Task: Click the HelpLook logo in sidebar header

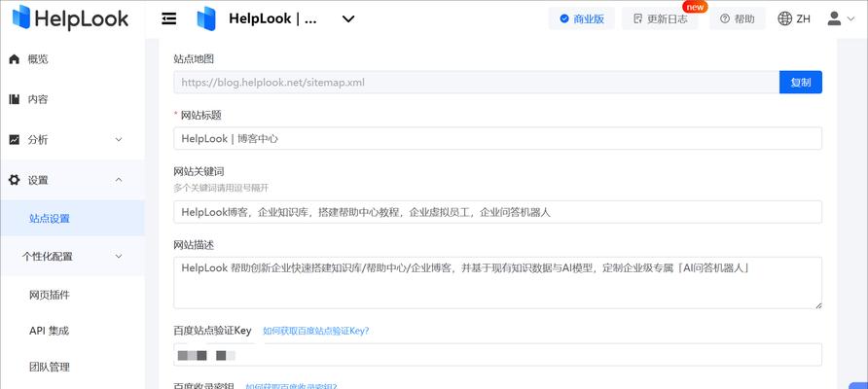Action: pos(70,18)
